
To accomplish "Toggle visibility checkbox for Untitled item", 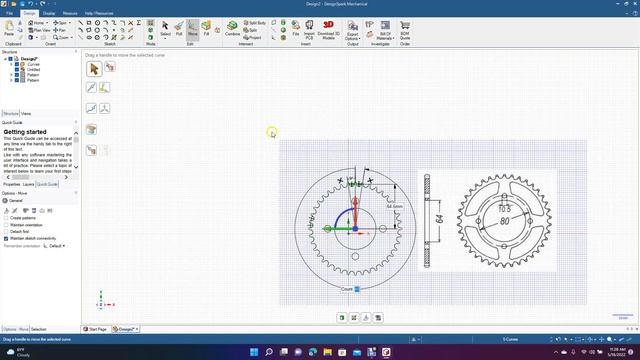I will 17,69.
